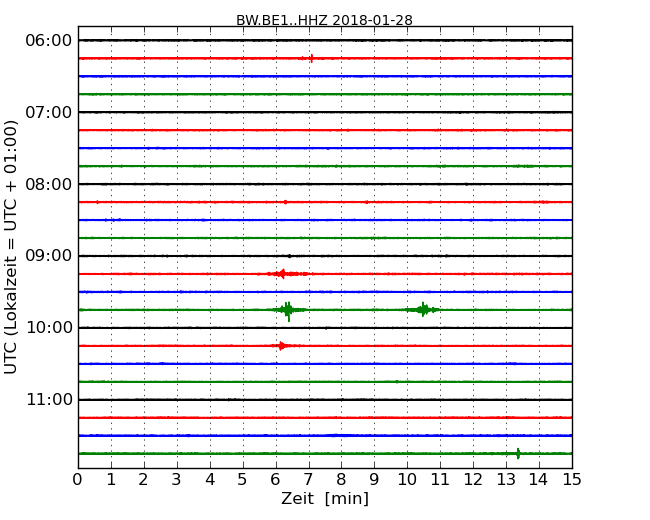The width and height of the screenshot is (650, 520).
Task: Select the 11:00 time label
Action: [49, 399]
